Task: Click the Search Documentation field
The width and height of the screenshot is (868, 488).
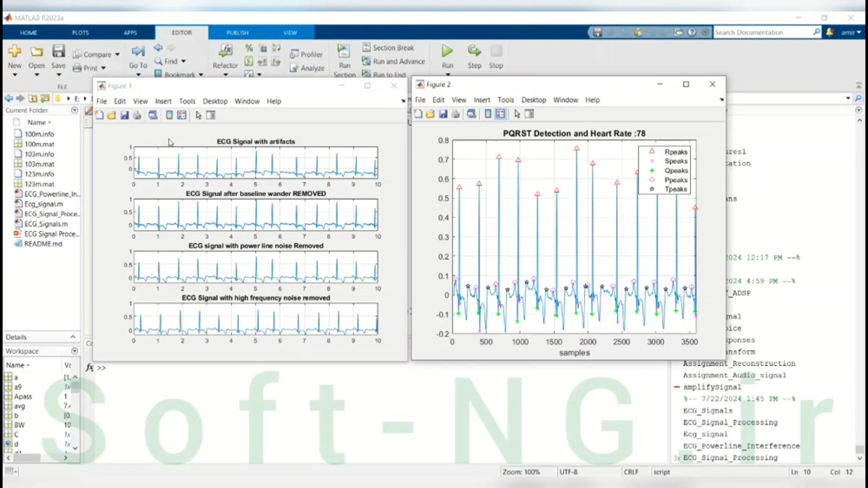Action: pos(763,32)
